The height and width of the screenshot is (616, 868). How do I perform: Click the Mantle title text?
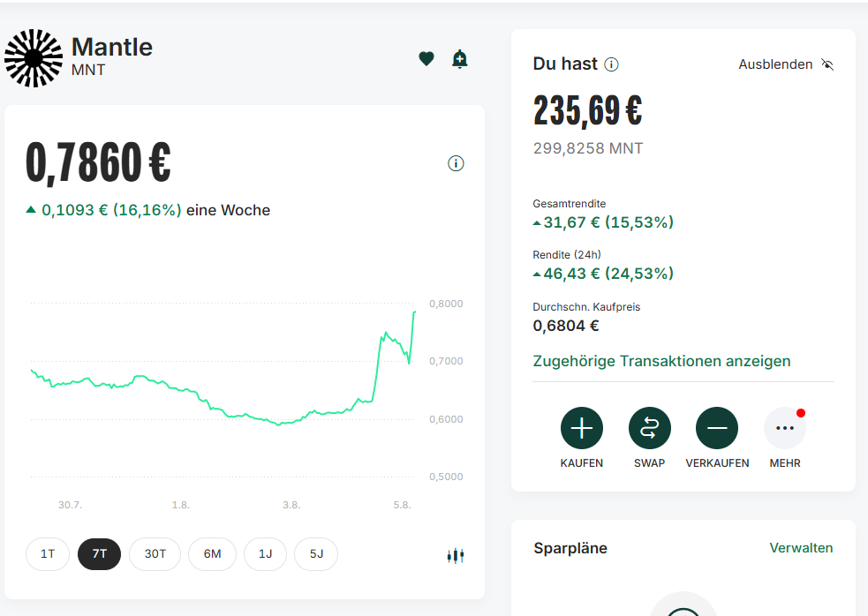click(x=112, y=47)
